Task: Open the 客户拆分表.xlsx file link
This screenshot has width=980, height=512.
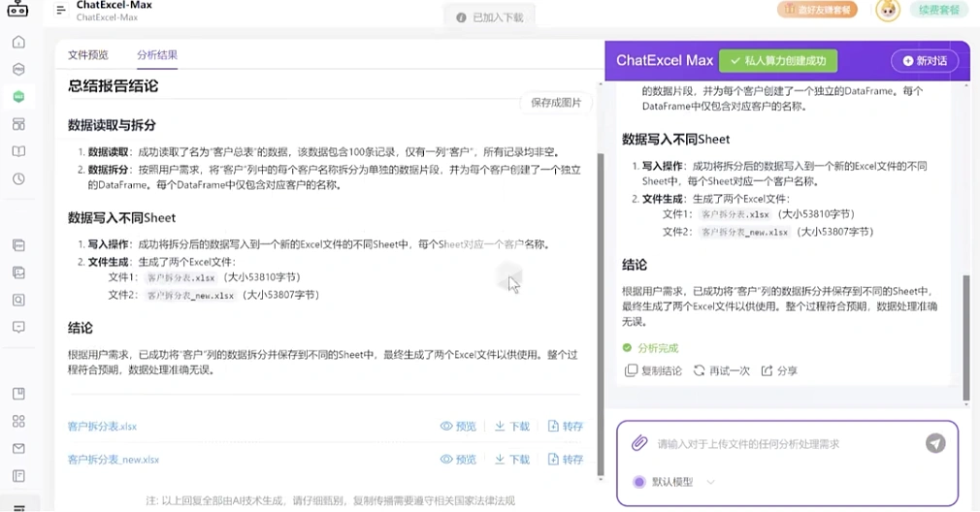Action: pyautogui.click(x=102, y=427)
